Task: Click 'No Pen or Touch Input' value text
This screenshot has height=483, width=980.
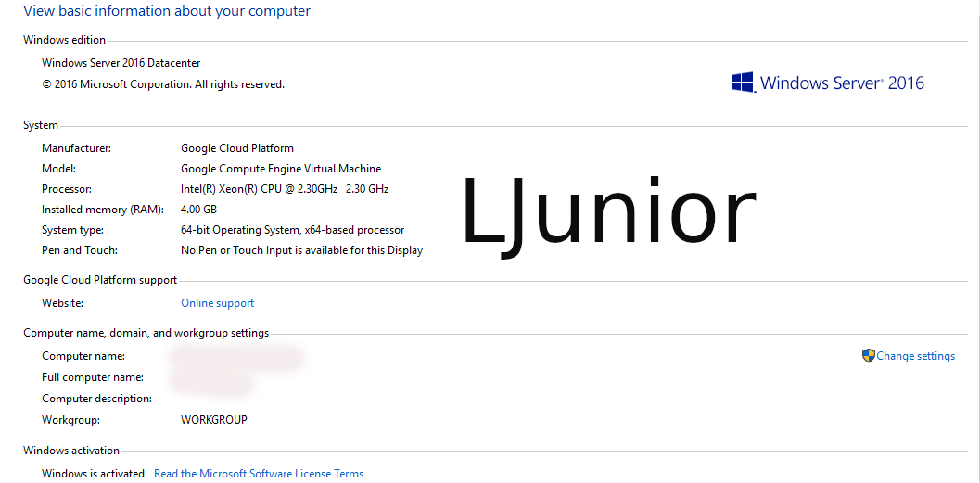Action: pos(302,250)
